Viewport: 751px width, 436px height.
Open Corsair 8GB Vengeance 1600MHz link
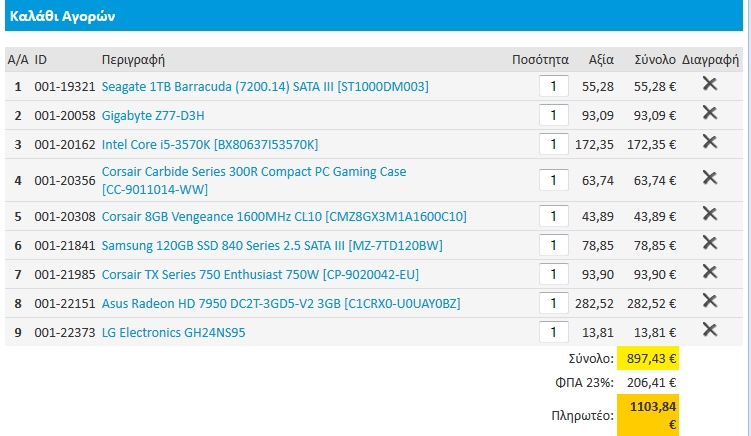pos(284,217)
